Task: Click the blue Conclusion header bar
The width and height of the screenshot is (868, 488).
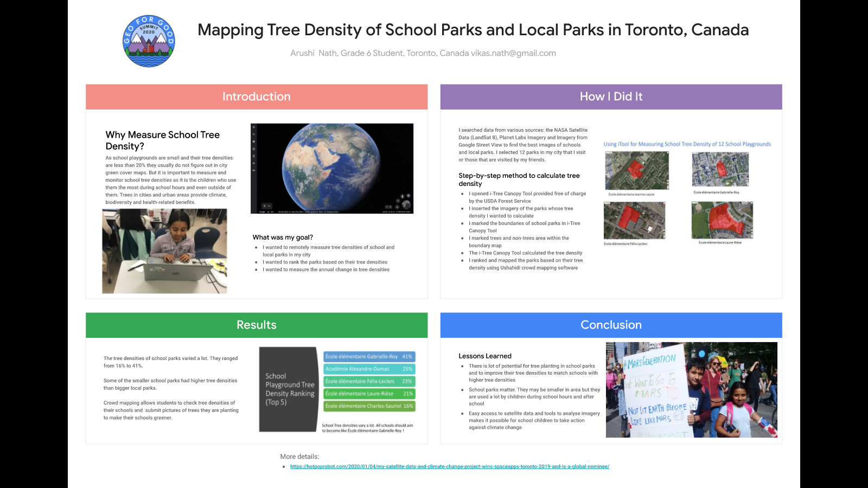Action: [611, 325]
